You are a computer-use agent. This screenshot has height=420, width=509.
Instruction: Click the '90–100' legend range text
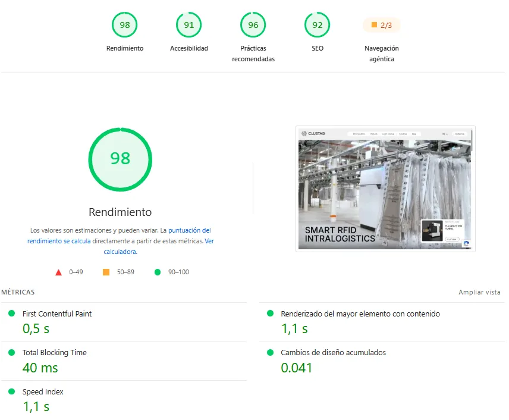[x=178, y=272]
